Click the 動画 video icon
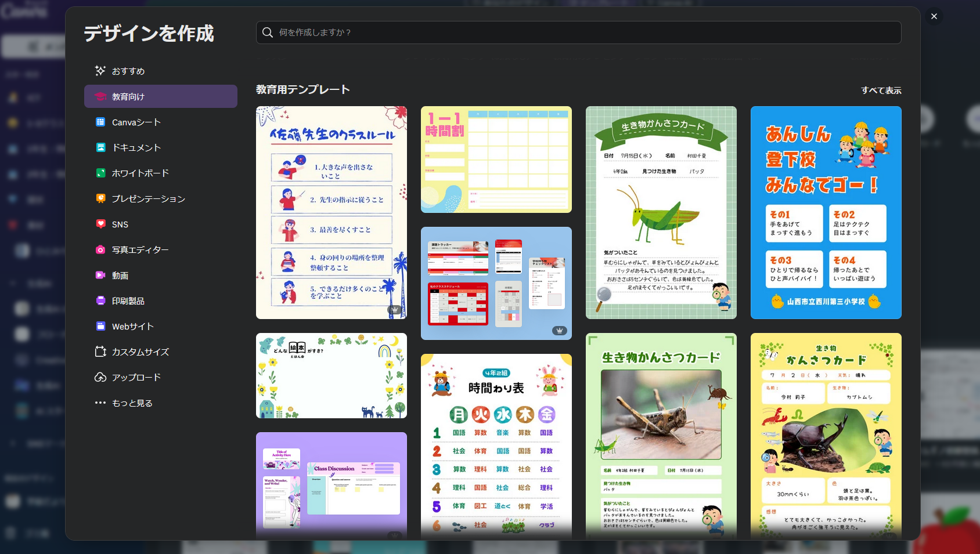 click(x=100, y=275)
